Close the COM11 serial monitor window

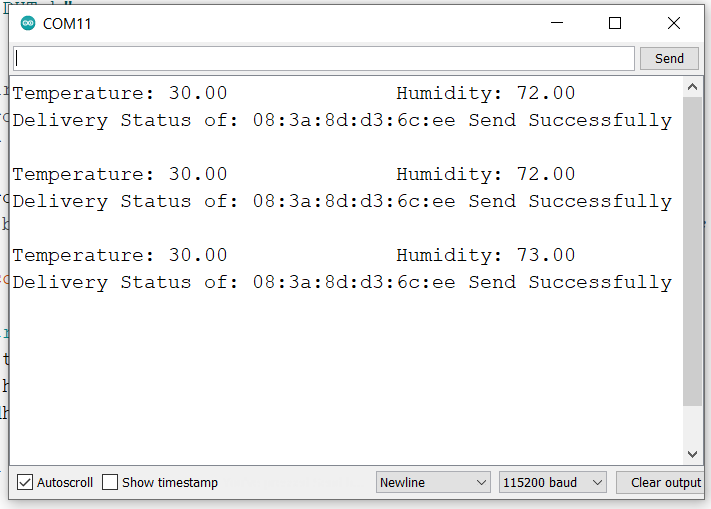point(673,23)
